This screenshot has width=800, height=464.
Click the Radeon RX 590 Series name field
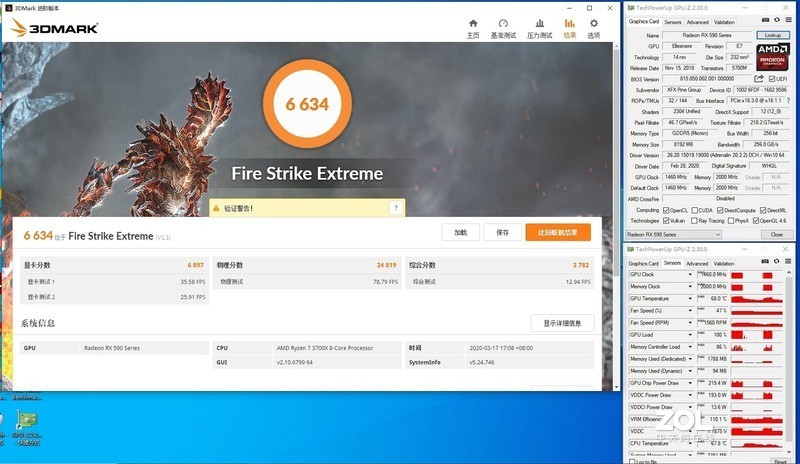coord(707,35)
